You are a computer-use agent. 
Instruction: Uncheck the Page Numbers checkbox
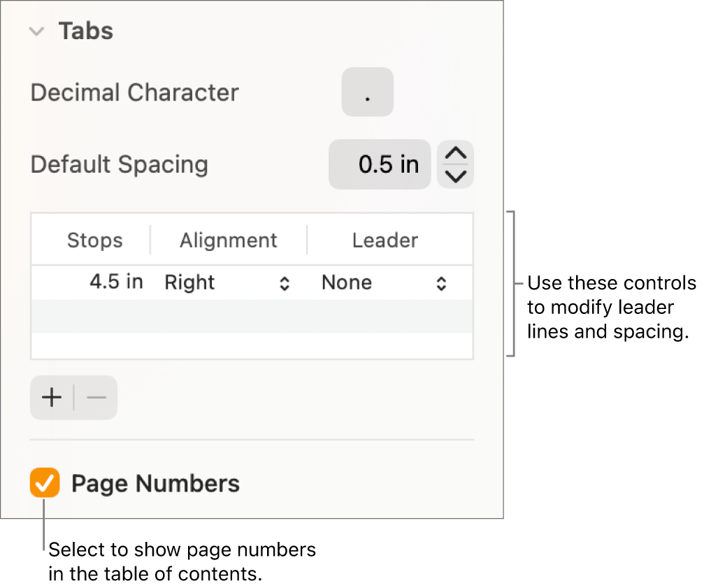45,482
